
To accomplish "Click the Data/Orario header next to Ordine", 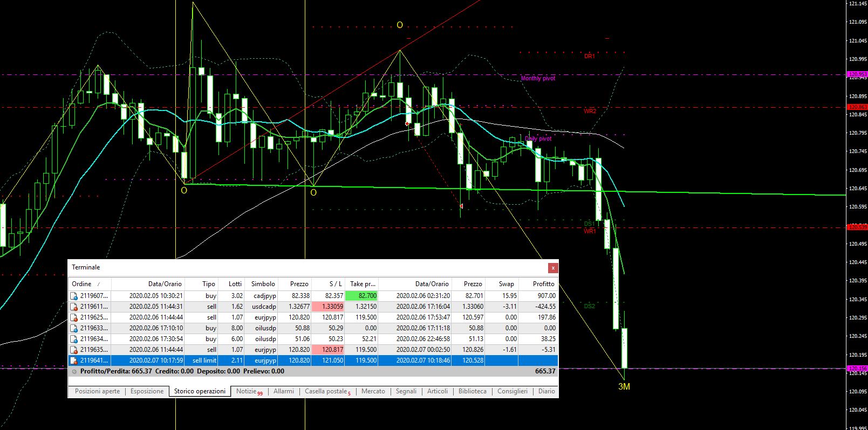I will coord(148,284).
